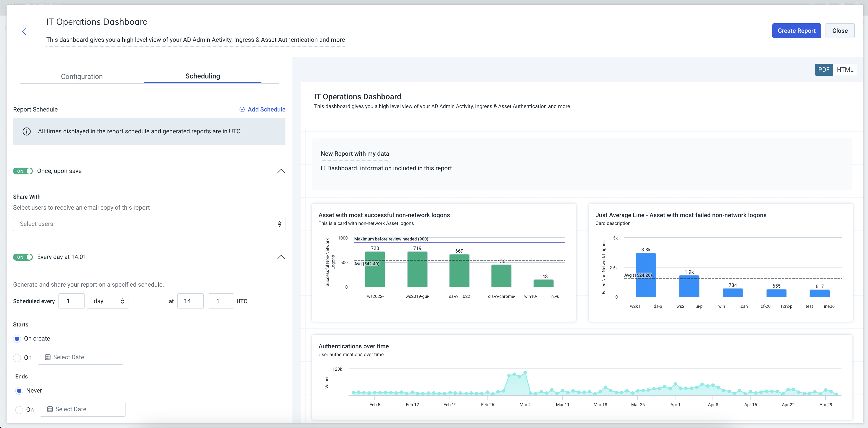Viewport: 868px width, 428px height.
Task: Click calendar icon in Ends date field
Action: point(50,409)
